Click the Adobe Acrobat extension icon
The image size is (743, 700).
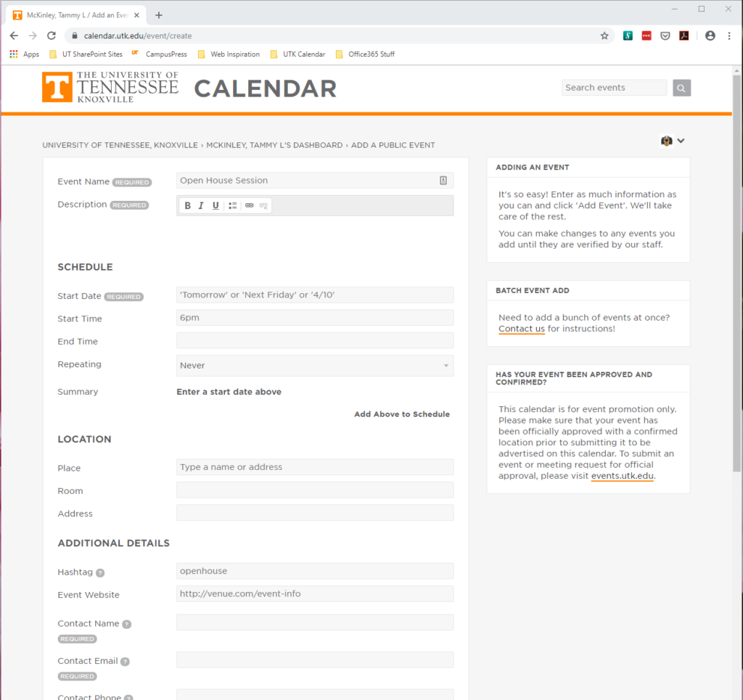(684, 35)
